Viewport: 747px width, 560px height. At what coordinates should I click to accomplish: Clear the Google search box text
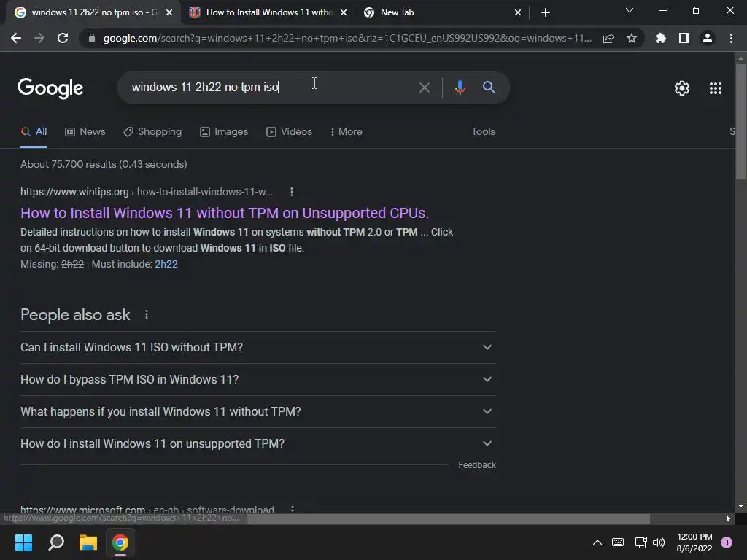[x=424, y=87]
